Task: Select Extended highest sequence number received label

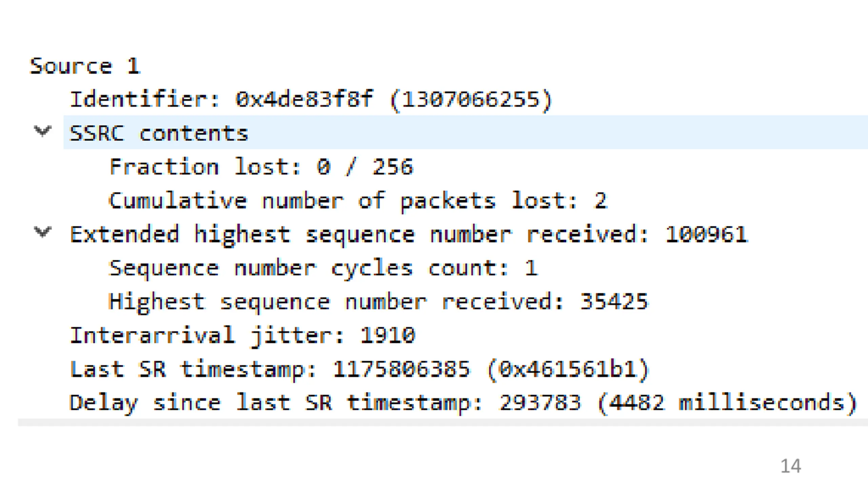Action: coord(359,235)
